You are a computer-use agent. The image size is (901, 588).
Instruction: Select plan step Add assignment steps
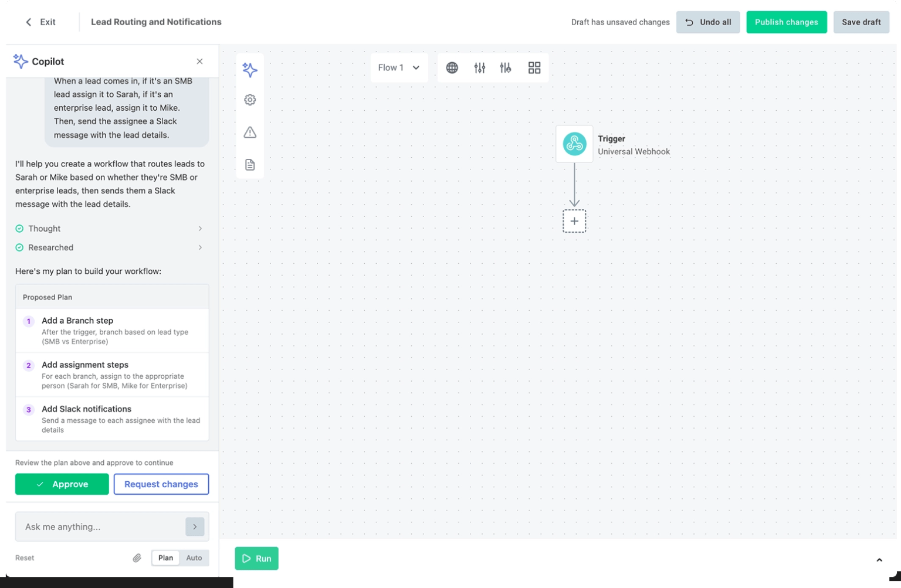[x=112, y=375]
